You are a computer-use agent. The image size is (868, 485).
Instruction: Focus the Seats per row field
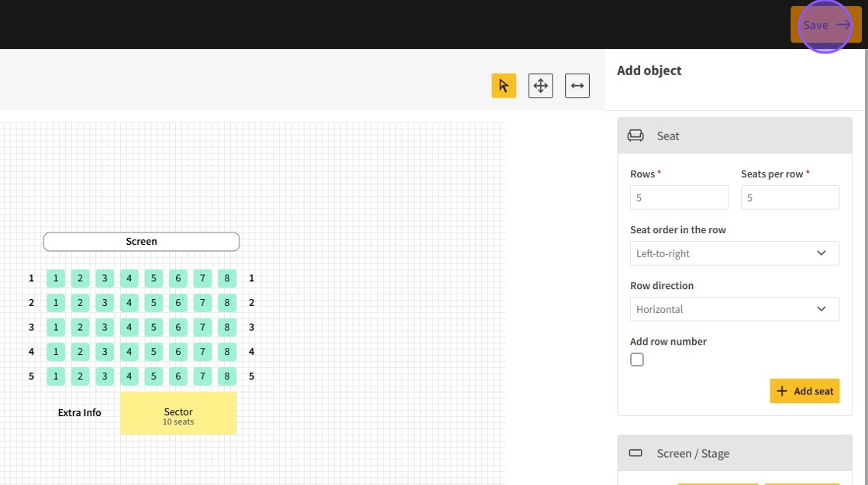(790, 198)
